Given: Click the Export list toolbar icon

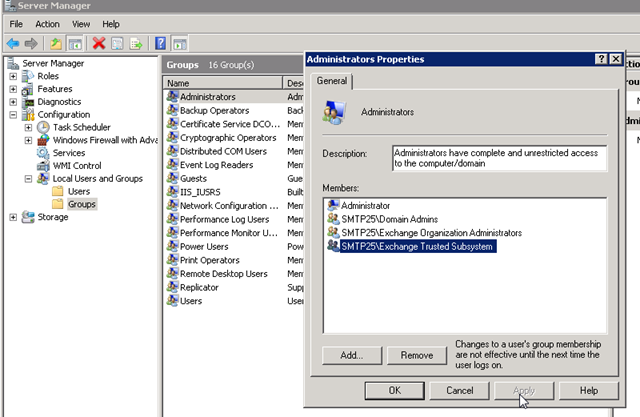Looking at the screenshot, I should (x=136, y=43).
